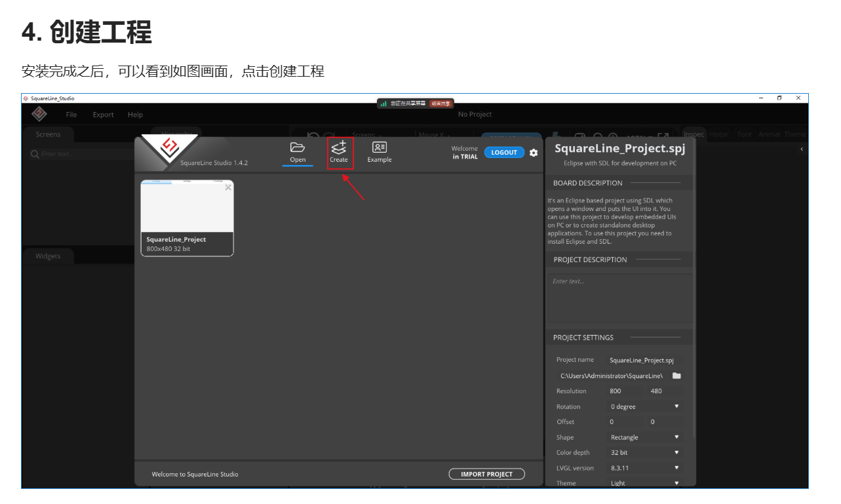This screenshot has height=504, width=841.
Task: Click the LOGOUT button
Action: click(504, 153)
